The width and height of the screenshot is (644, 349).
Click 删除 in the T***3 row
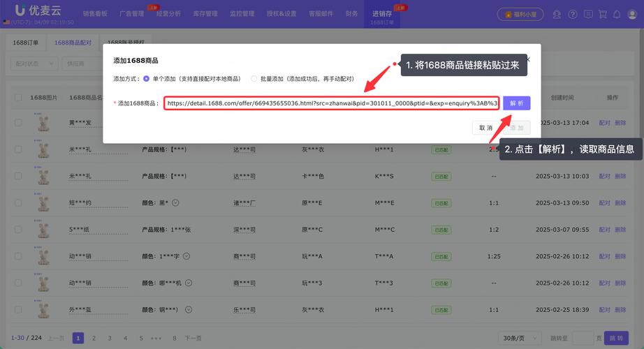click(x=620, y=283)
